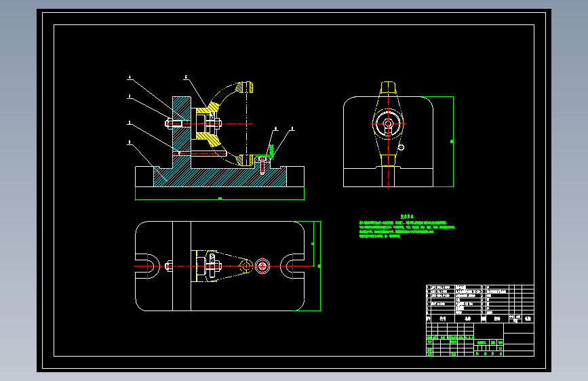Image resolution: width=588 pixels, height=381 pixels.
Task: Select the yellow fork outline in the top view
Action: click(x=224, y=266)
